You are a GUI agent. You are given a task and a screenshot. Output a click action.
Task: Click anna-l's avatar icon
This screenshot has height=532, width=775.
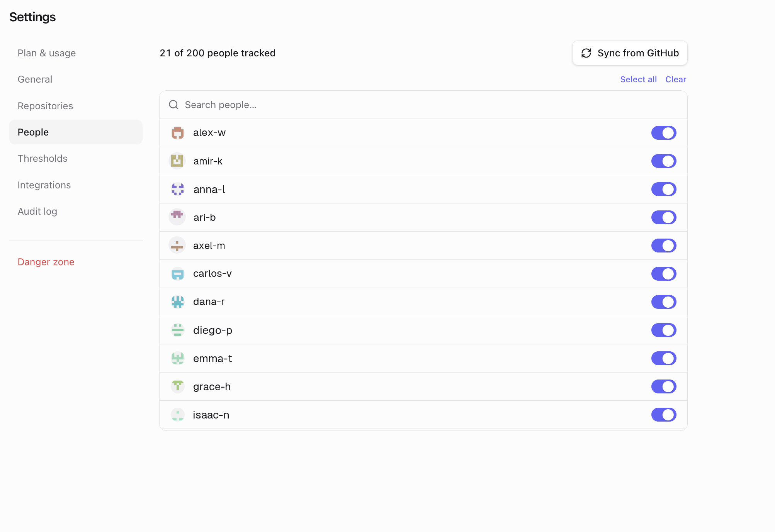(x=177, y=189)
